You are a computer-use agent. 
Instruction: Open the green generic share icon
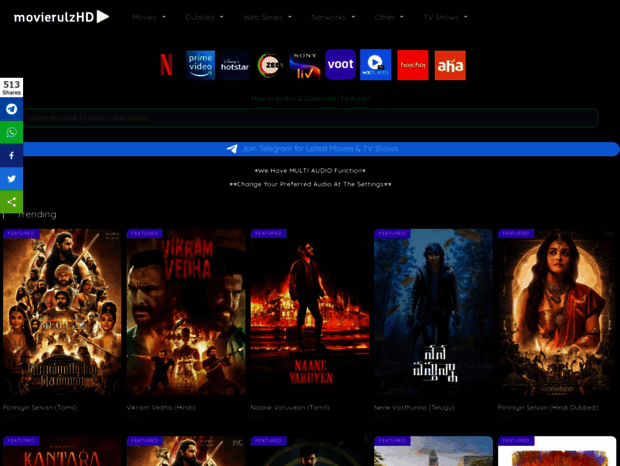[x=11, y=202]
